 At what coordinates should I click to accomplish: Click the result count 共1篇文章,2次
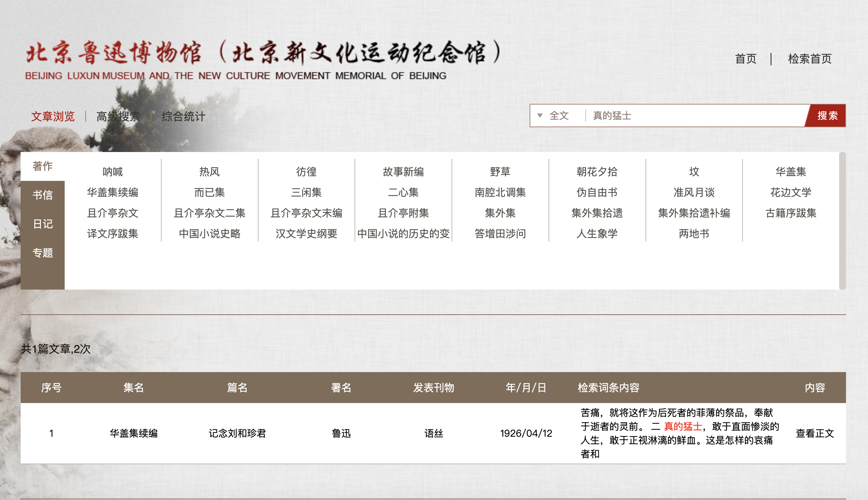coord(56,349)
